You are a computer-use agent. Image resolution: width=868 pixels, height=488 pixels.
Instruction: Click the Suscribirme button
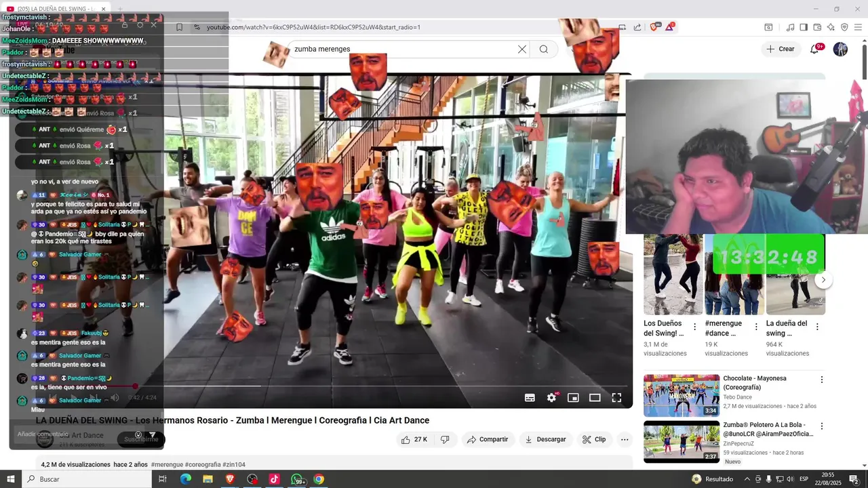tap(141, 439)
